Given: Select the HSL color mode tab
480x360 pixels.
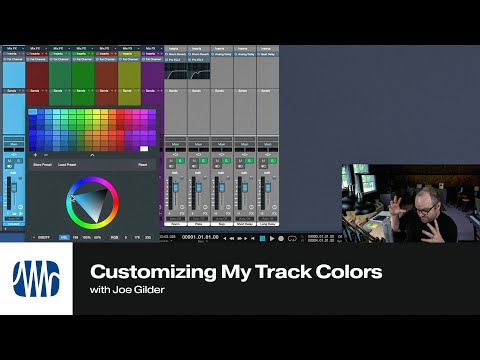Looking at the screenshot, I should click(64, 237).
